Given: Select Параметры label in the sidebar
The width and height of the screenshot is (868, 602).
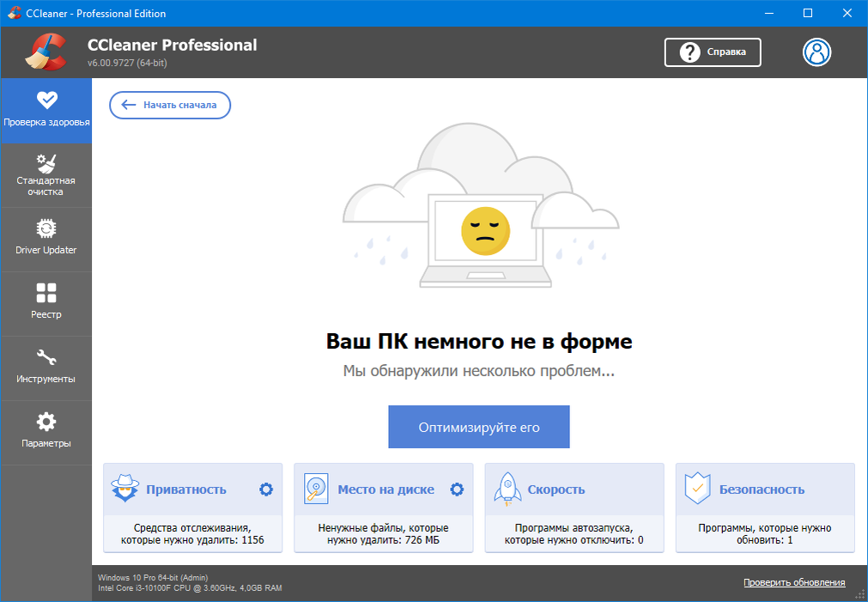Looking at the screenshot, I should pyautogui.click(x=46, y=444).
